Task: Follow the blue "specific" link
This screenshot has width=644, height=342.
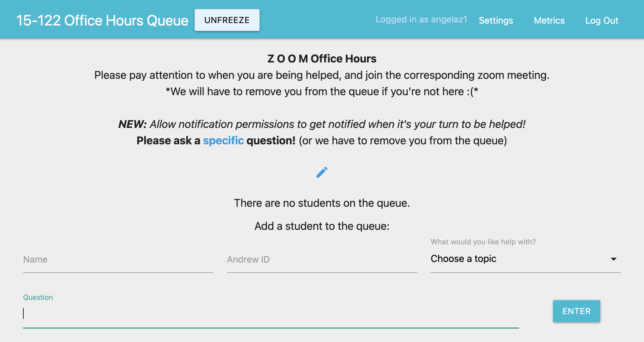Action: pyautogui.click(x=223, y=141)
